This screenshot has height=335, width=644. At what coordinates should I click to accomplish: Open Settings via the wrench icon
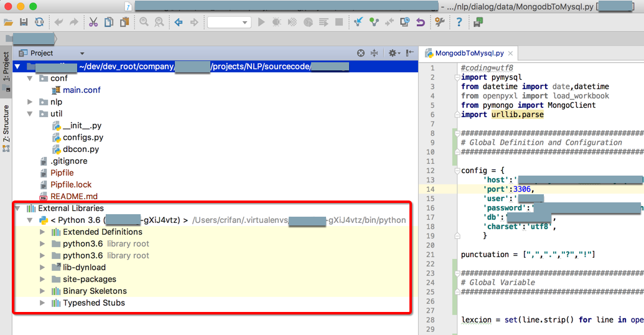(x=439, y=22)
